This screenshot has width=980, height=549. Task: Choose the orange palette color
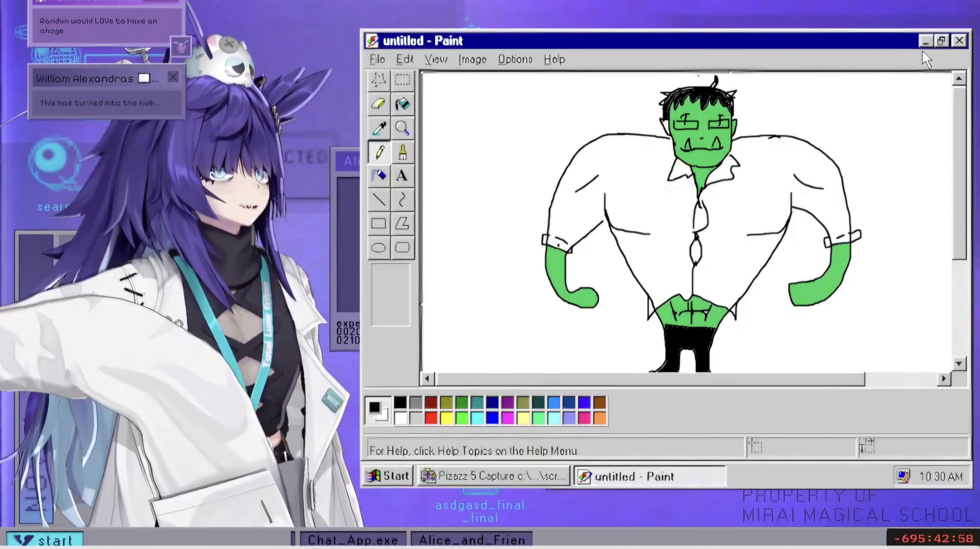pyautogui.click(x=600, y=418)
